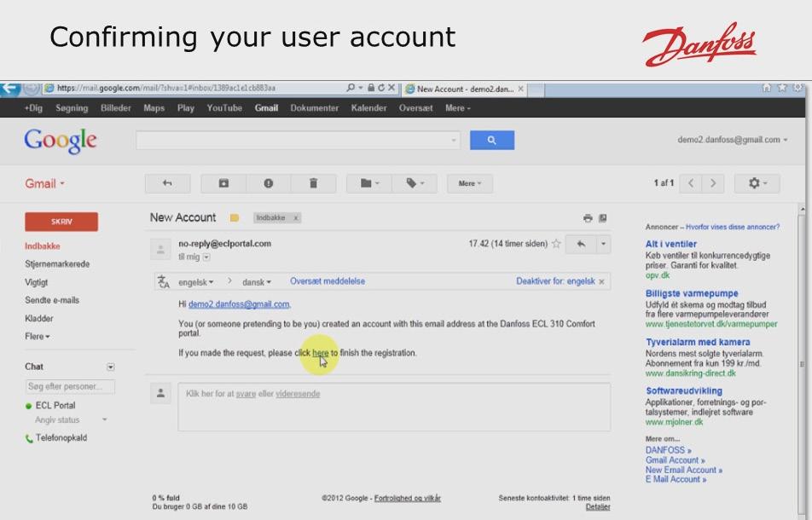This screenshot has height=520, width=812.
Task: Click 'Hvorfor vises disse annoncer?' link
Action: tap(732, 227)
